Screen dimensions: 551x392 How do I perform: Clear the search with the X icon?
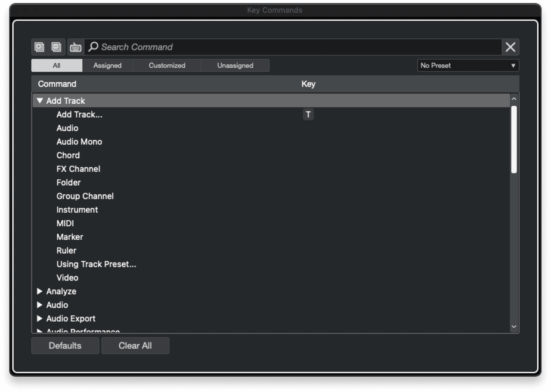point(510,47)
